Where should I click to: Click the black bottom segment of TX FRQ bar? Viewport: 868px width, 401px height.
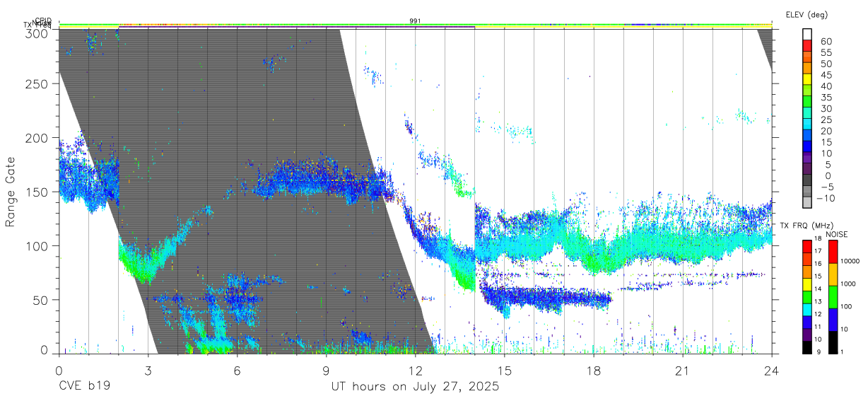[807, 347]
